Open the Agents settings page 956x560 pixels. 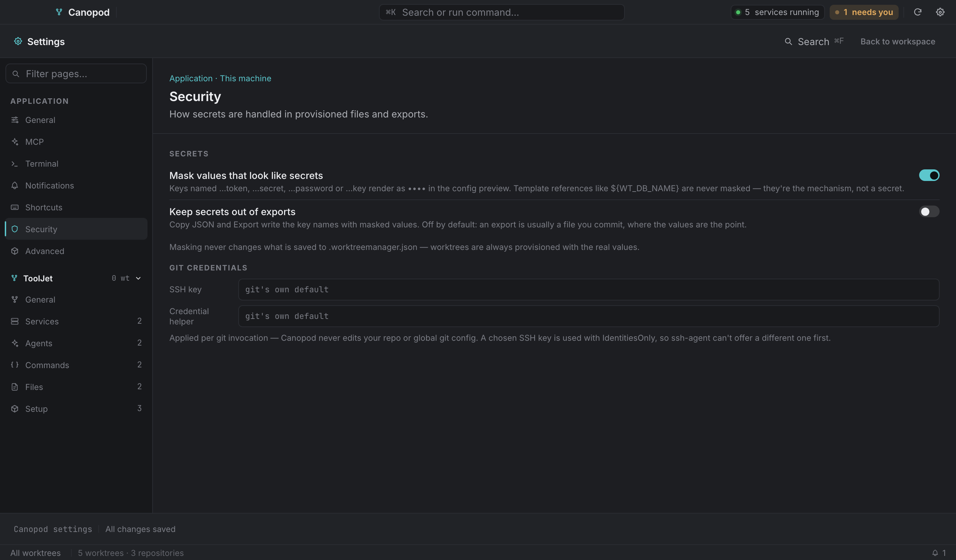tap(76, 343)
